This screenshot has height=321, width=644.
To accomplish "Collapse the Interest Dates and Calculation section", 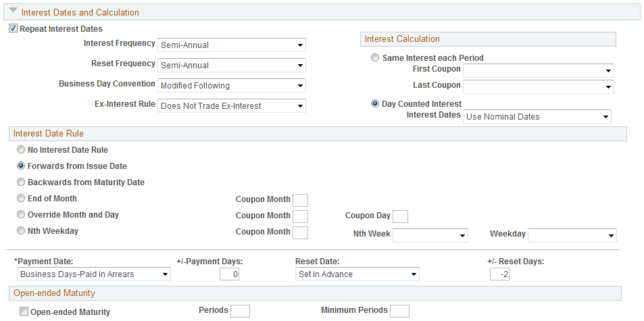I will [x=14, y=11].
